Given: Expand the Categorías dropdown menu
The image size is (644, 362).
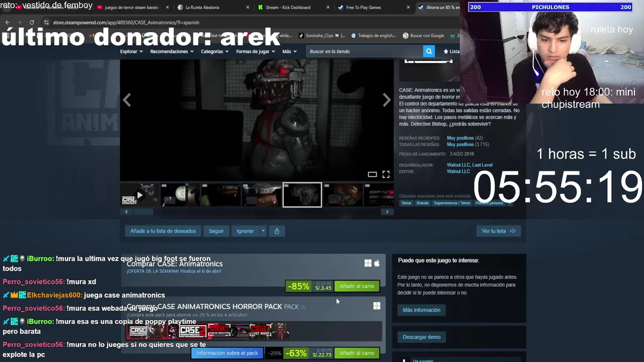Looking at the screenshot, I should [215, 51].
